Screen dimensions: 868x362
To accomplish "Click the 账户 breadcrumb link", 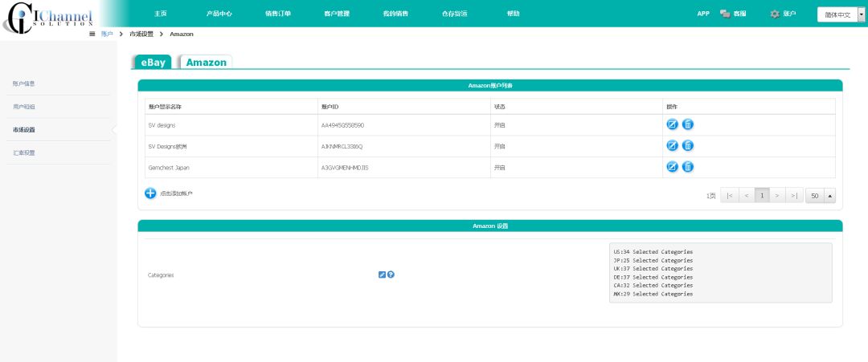I will (107, 35).
